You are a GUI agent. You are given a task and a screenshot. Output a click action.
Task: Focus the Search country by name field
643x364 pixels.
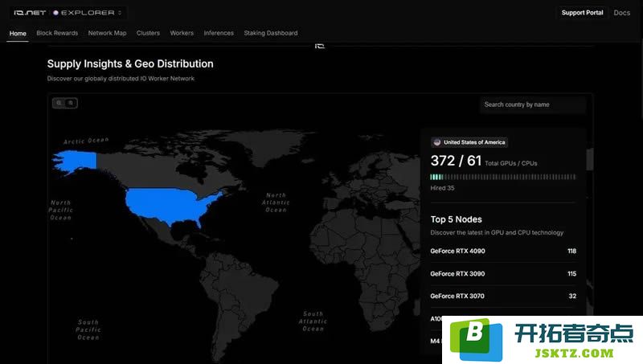pos(533,104)
